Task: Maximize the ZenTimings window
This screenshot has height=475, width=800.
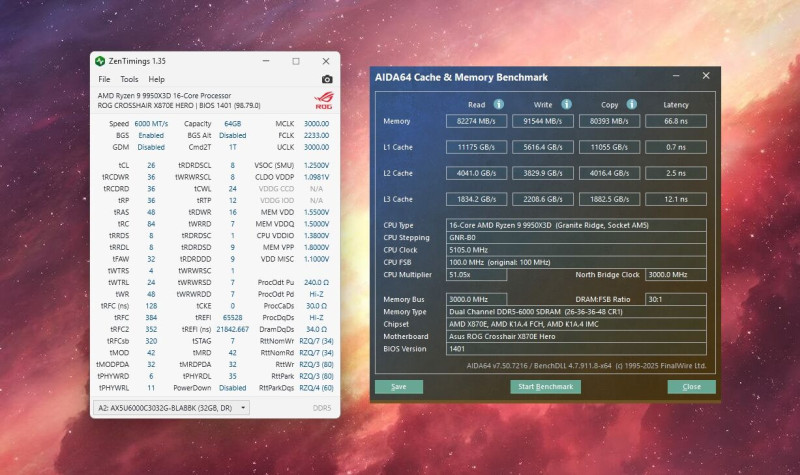Action: pyautogui.click(x=296, y=61)
